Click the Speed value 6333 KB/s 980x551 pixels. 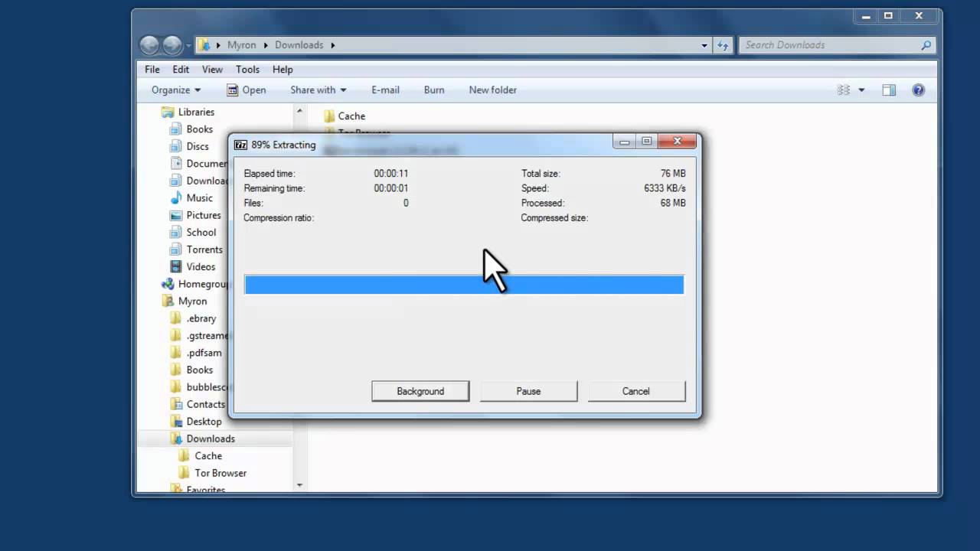point(665,188)
